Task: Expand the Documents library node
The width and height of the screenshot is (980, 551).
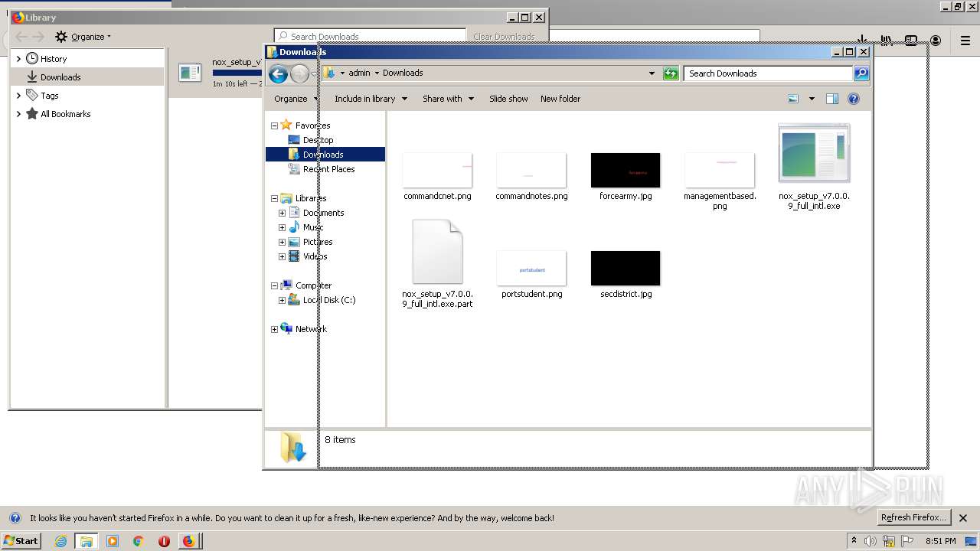Action: coord(282,213)
